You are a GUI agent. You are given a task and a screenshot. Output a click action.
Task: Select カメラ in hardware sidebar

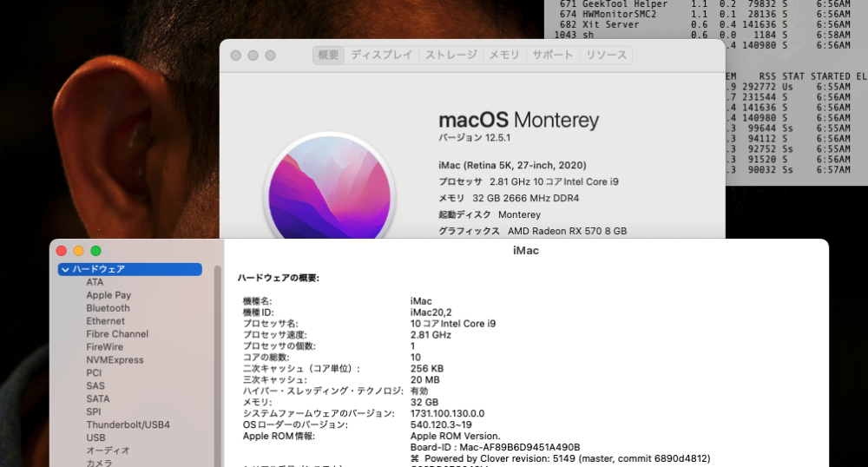(x=99, y=463)
